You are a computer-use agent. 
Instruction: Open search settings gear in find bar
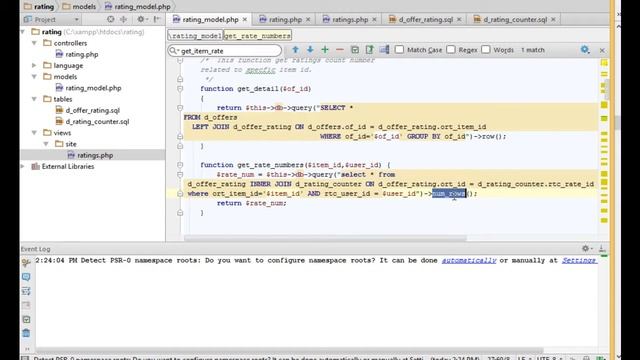tap(585, 50)
